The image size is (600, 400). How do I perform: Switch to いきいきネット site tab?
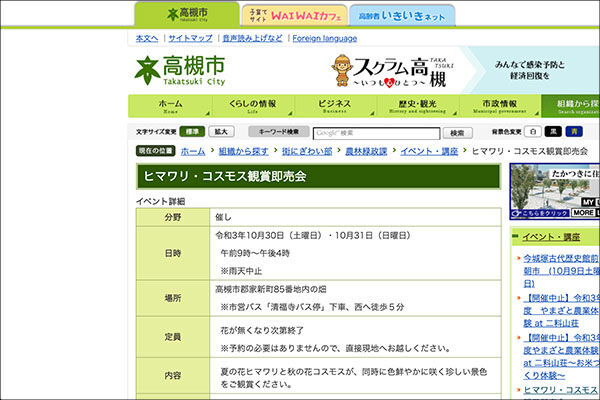click(x=402, y=16)
